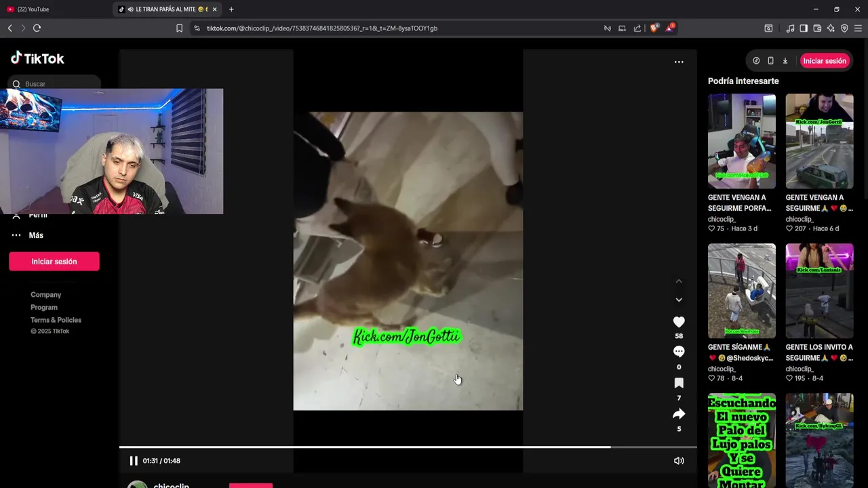This screenshot has height=488, width=868.
Task: Like the video with the heart icon
Action: pyautogui.click(x=679, y=322)
